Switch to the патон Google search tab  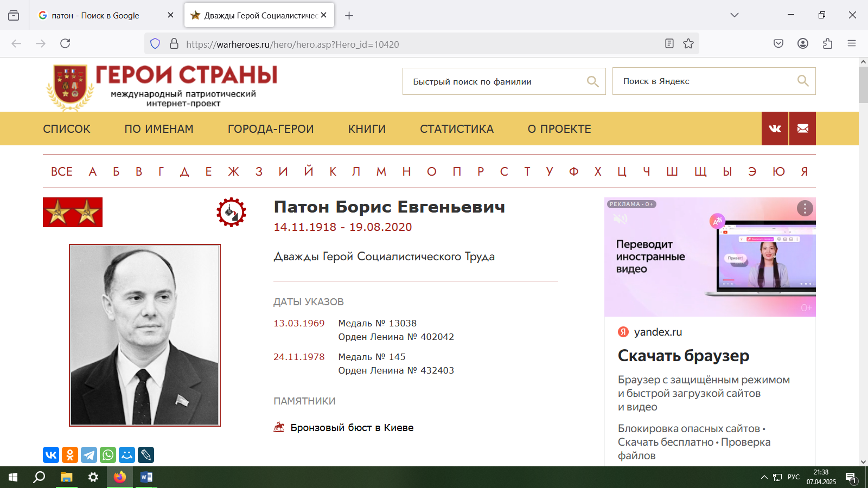95,16
